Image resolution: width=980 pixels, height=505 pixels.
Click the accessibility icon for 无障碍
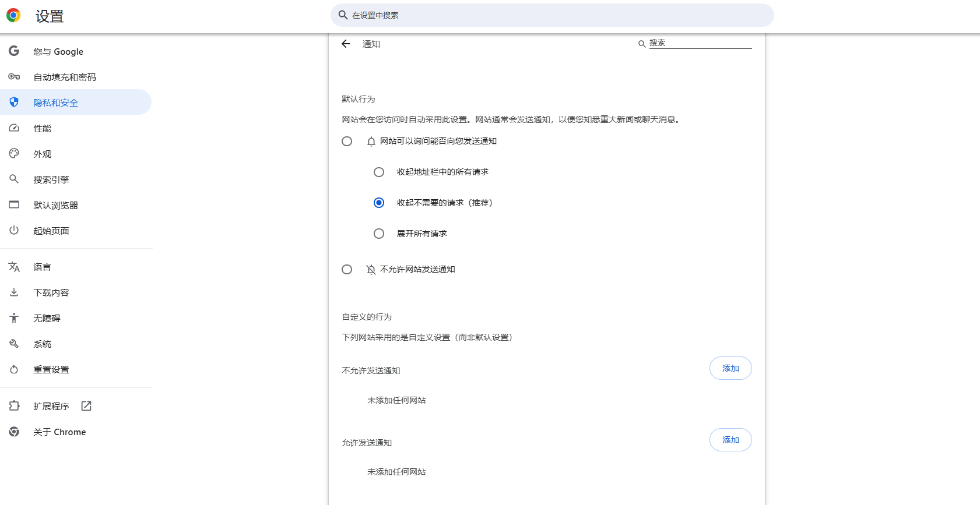tap(14, 318)
